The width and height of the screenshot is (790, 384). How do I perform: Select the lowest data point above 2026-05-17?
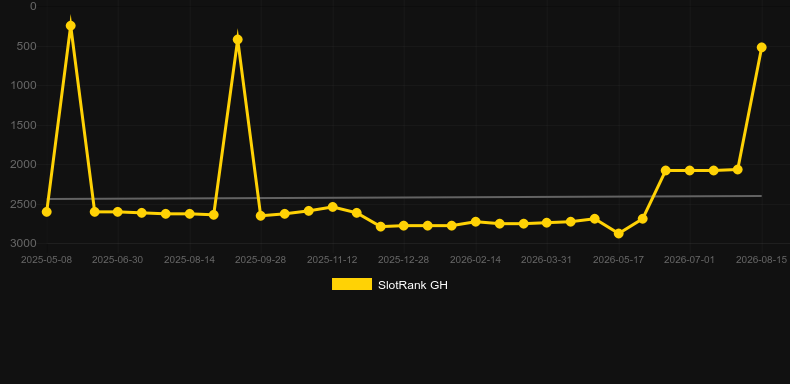click(x=619, y=234)
